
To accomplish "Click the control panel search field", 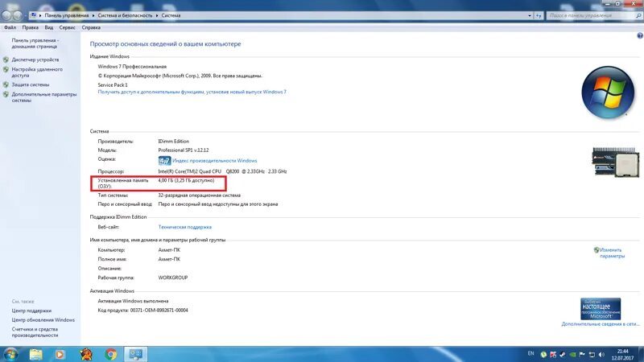I will click(x=591, y=15).
